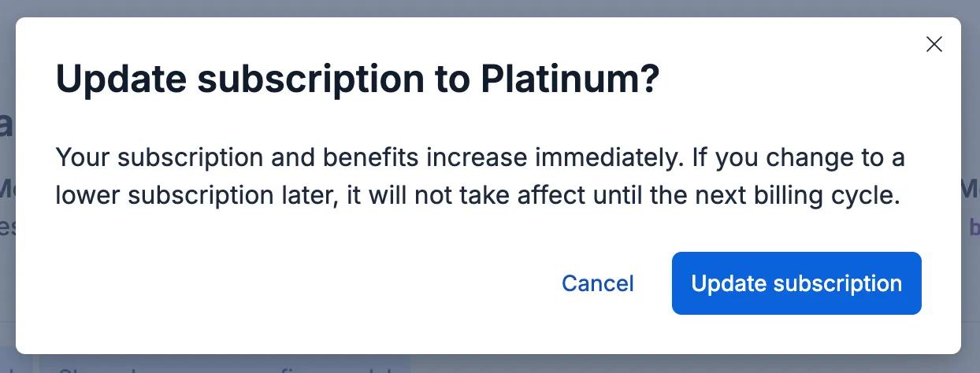This screenshot has height=373, width=980.
Task: Click the dimmed backdrop above the dialog
Action: [488, 8]
